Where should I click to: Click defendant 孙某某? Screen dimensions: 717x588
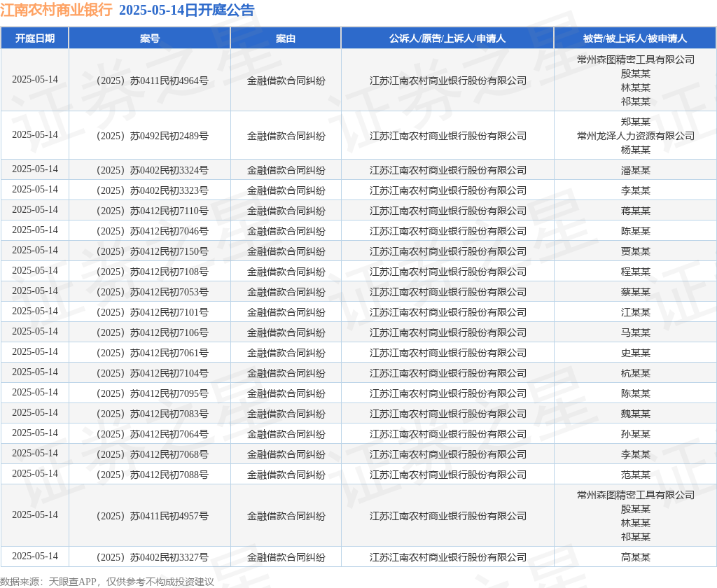(636, 434)
